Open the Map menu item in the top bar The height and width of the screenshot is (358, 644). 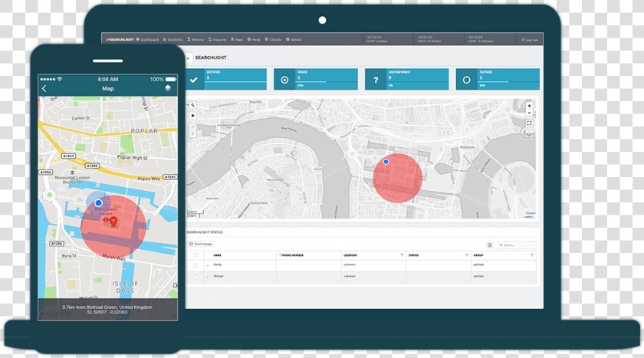pyautogui.click(x=237, y=39)
